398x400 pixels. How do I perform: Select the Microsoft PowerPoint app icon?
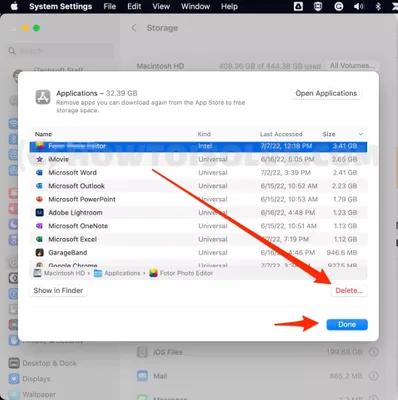coord(39,199)
